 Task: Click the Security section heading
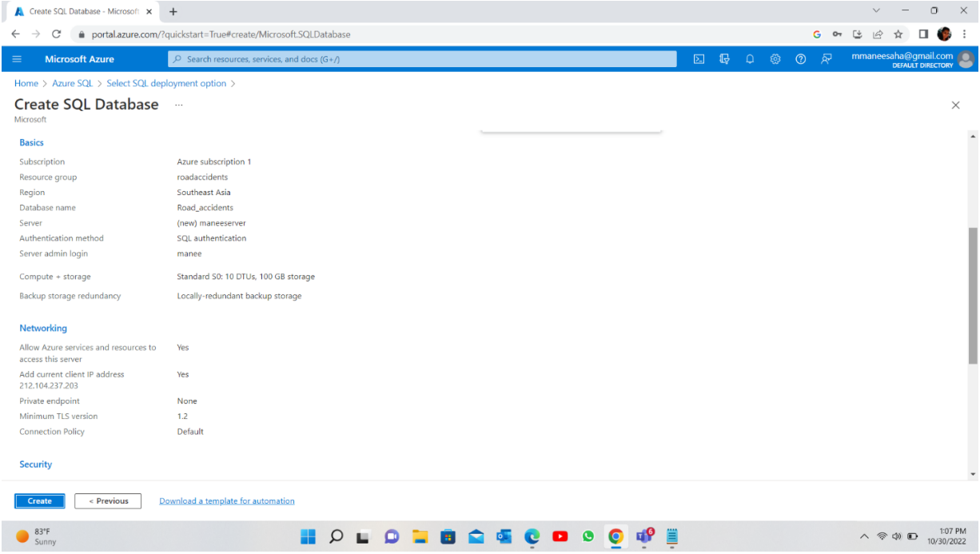pyautogui.click(x=35, y=464)
